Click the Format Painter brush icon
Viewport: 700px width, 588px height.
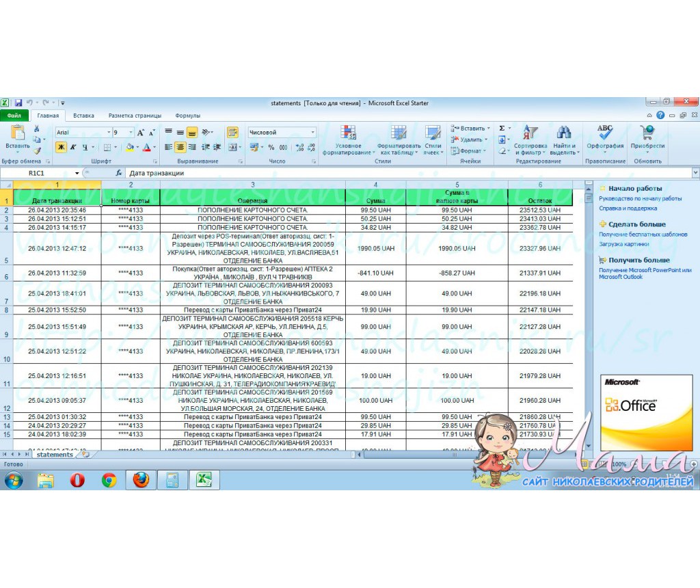coord(37,150)
